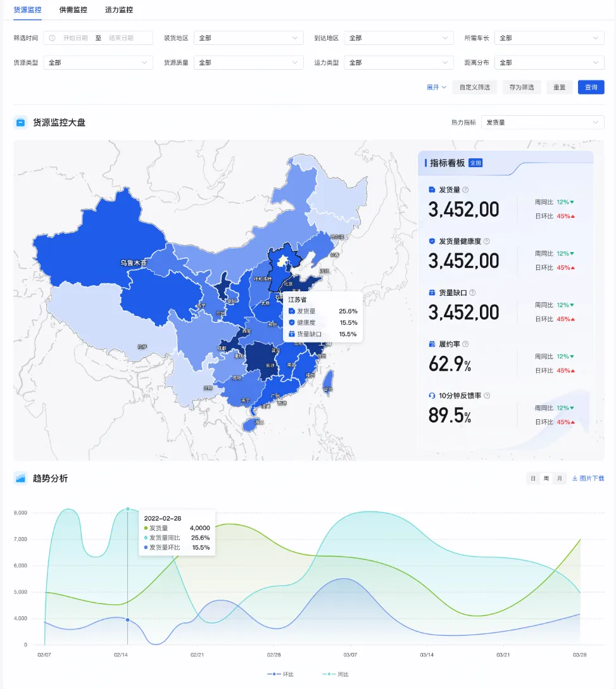Switch trend chart to 月 view
The width and height of the screenshot is (616, 689).
pos(559,479)
